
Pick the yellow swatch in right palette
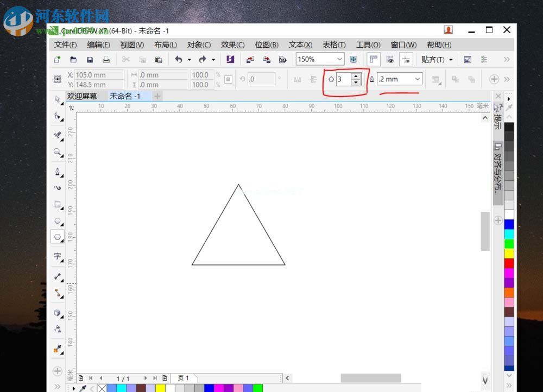coord(509,254)
